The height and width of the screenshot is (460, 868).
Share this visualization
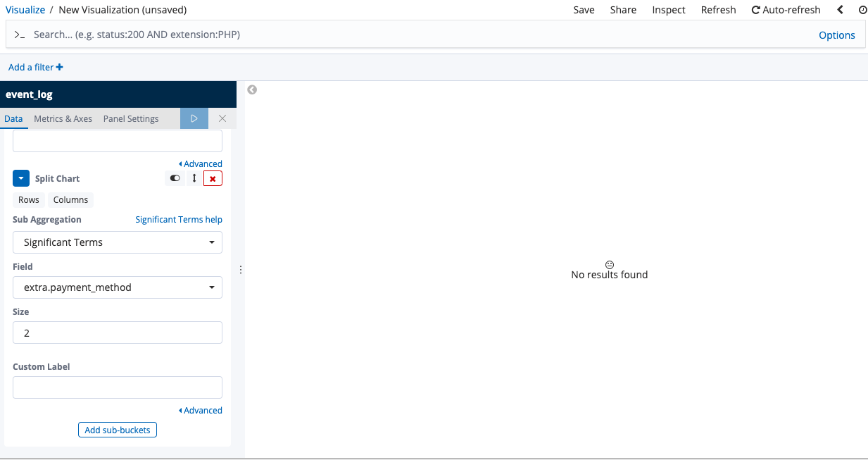pyautogui.click(x=623, y=10)
